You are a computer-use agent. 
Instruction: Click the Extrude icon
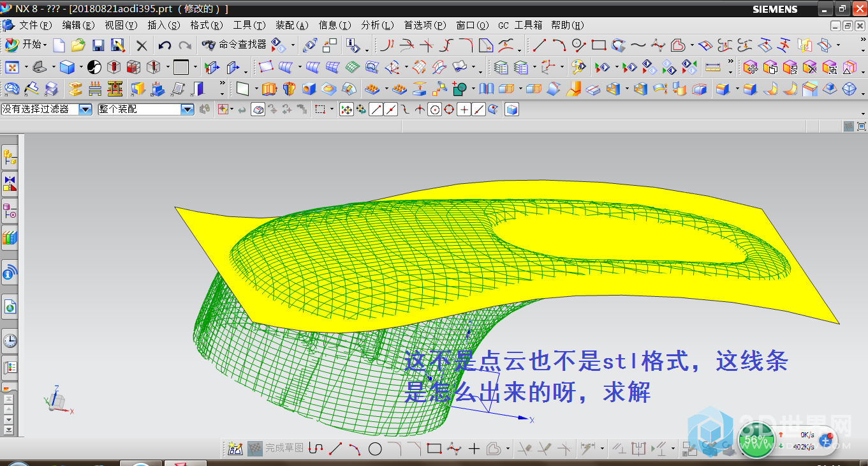[269, 89]
